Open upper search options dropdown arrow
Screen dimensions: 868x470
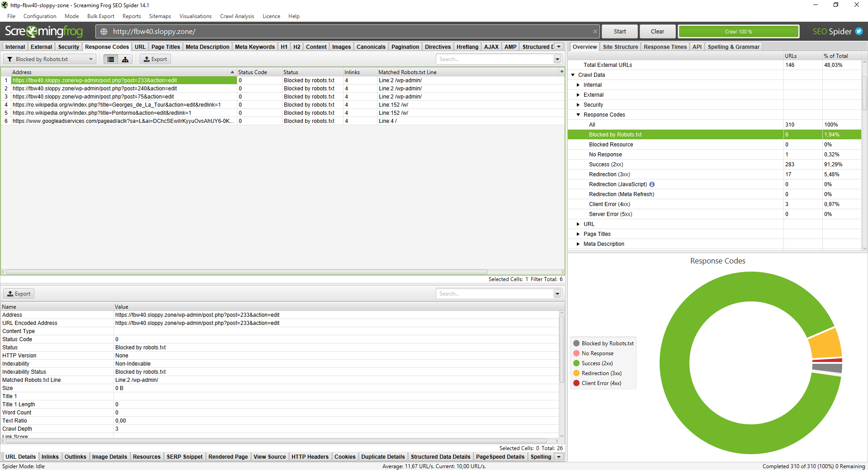(x=557, y=59)
